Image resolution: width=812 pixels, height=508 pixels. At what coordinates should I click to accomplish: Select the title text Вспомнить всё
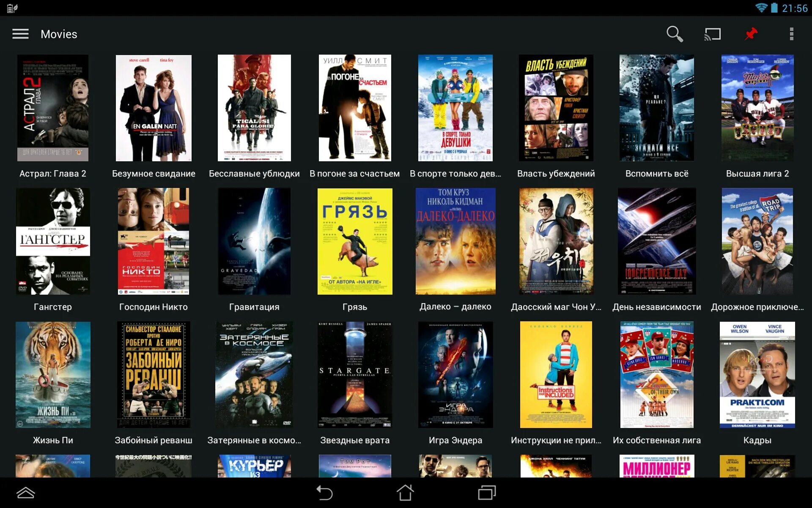tap(657, 174)
